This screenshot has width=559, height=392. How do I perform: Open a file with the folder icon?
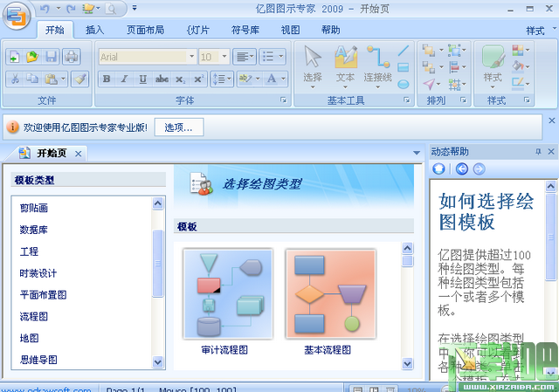(x=32, y=57)
